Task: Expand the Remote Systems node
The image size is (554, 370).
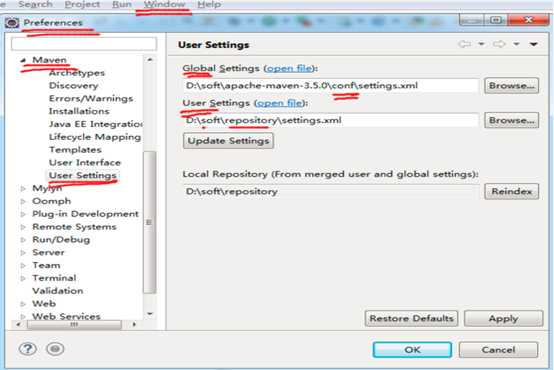Action: pos(23,227)
